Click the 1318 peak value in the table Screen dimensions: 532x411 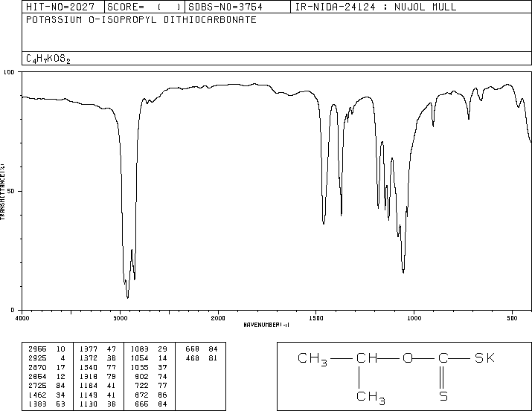pyautogui.click(x=89, y=376)
